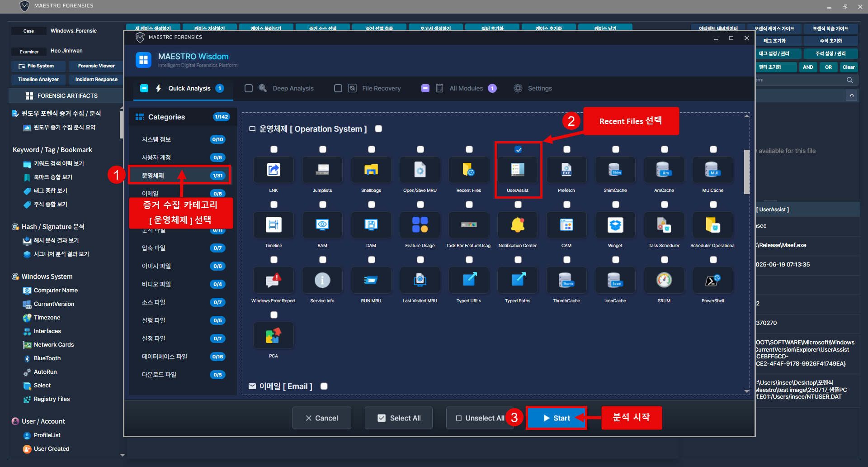The height and width of the screenshot is (467, 868).
Task: Click the Cancel button
Action: [322, 418]
